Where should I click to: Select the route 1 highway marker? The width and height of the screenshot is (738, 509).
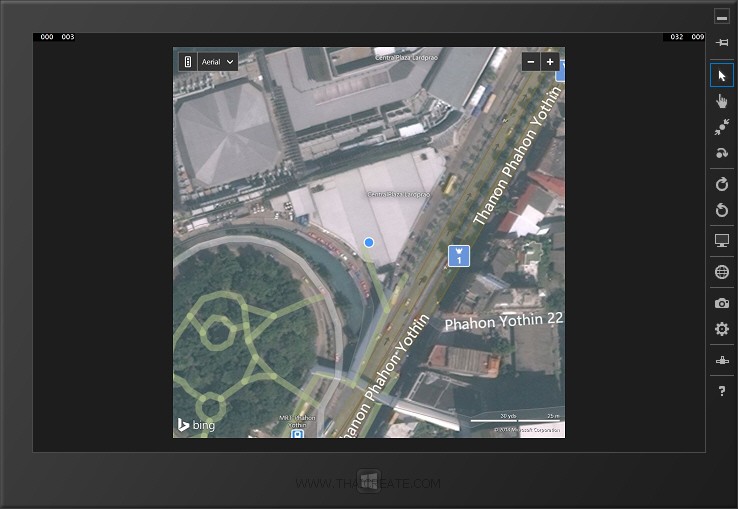(x=458, y=255)
